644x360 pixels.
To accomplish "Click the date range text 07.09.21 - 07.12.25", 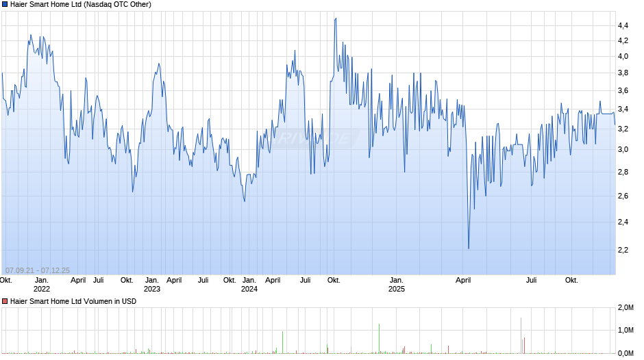I will tap(38, 270).
